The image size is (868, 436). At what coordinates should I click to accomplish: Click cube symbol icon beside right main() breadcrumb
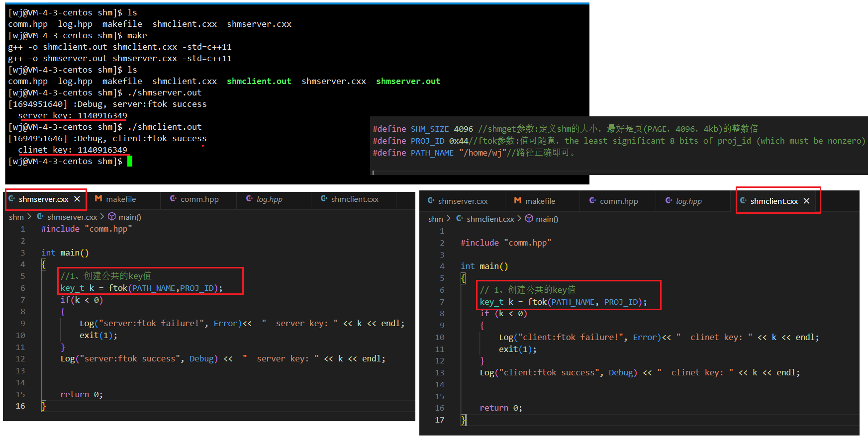[x=529, y=218]
